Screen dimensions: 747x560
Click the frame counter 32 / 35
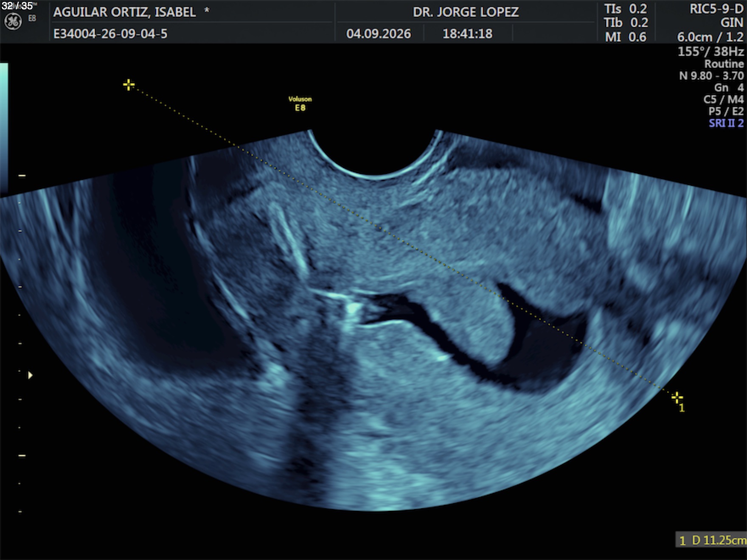[x=17, y=6]
